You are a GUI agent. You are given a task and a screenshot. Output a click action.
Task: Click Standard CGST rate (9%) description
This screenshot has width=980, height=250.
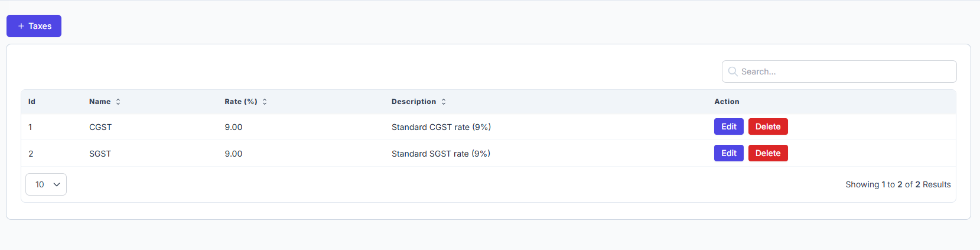click(x=441, y=127)
